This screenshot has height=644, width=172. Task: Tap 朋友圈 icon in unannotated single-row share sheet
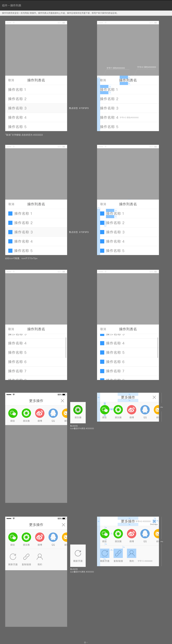[x=26, y=413]
